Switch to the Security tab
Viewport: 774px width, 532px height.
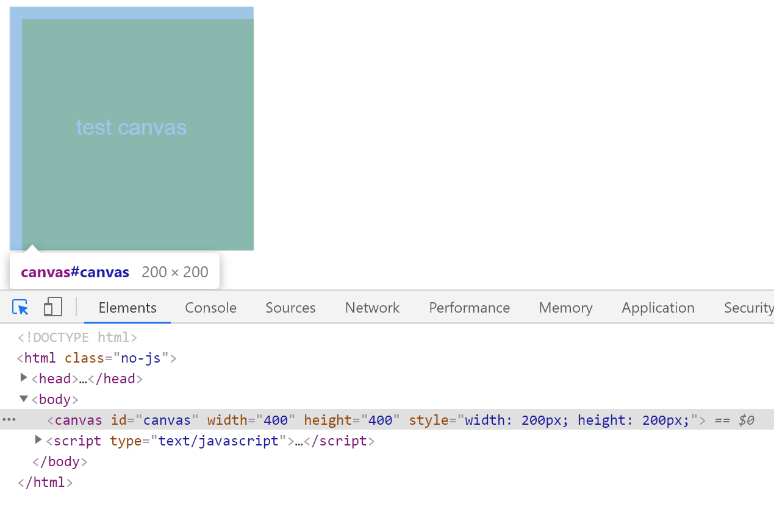[x=748, y=308]
